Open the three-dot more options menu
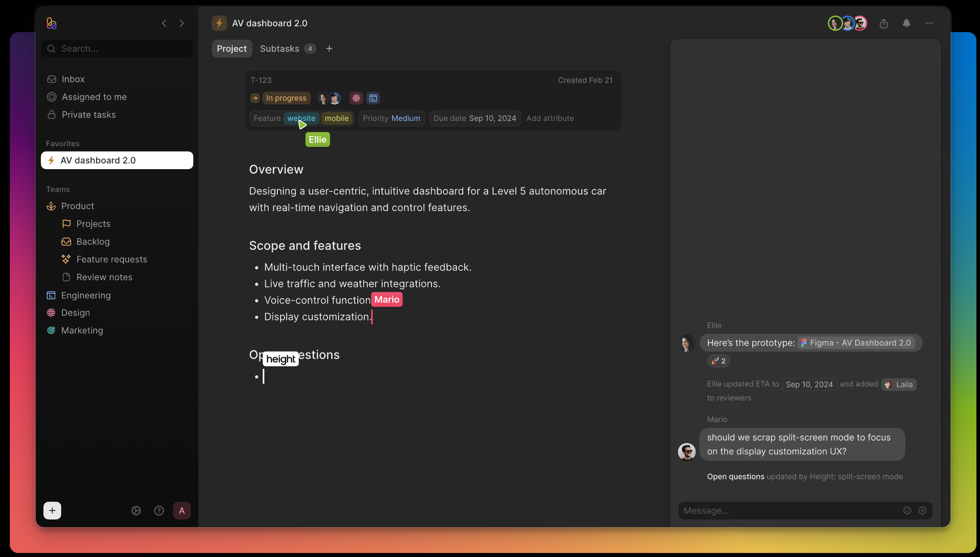980x557 pixels. coord(930,23)
